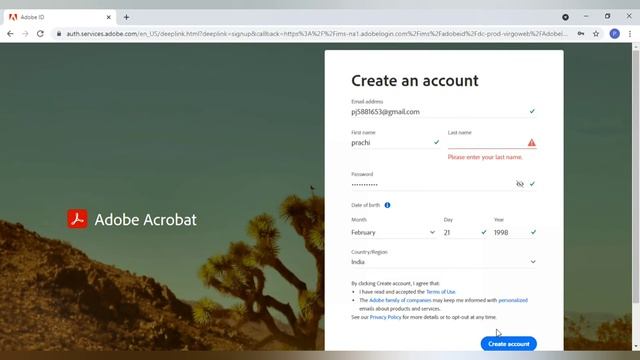Click the Date of birth info icon
Screen dimensions: 640x360
click(x=387, y=205)
